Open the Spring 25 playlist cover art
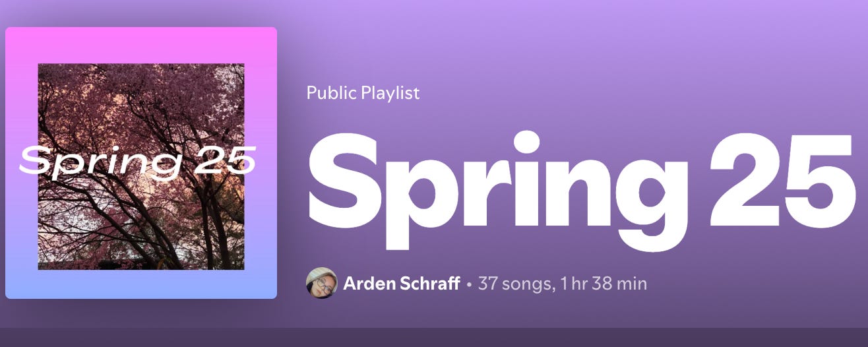The image size is (868, 347). pos(141,163)
